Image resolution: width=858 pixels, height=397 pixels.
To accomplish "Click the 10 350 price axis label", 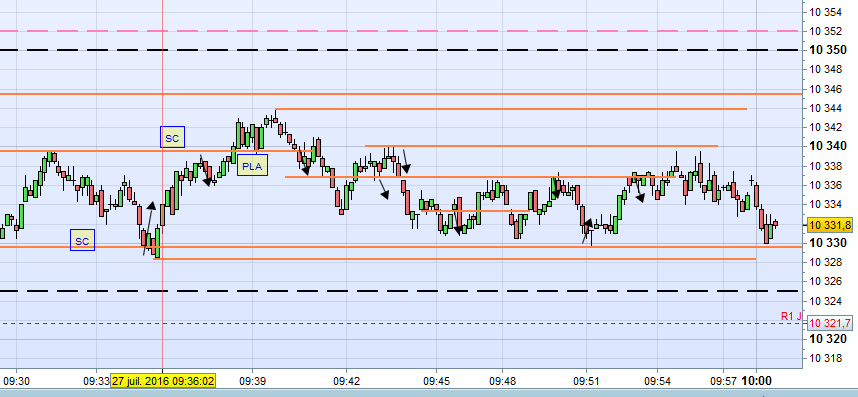I will pyautogui.click(x=827, y=50).
